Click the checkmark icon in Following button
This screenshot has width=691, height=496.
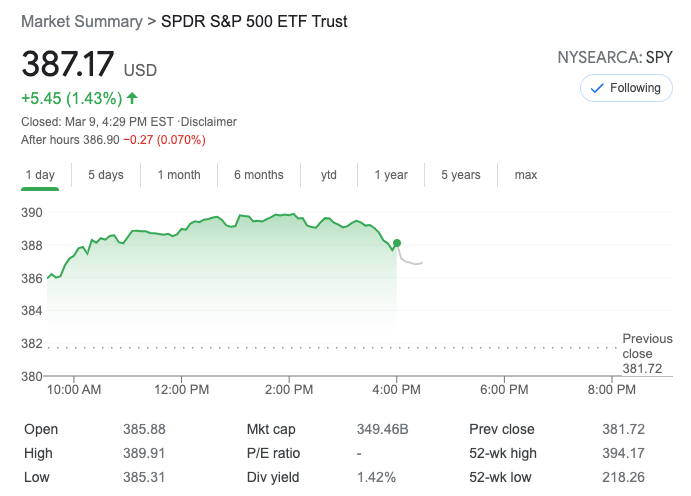(x=597, y=88)
